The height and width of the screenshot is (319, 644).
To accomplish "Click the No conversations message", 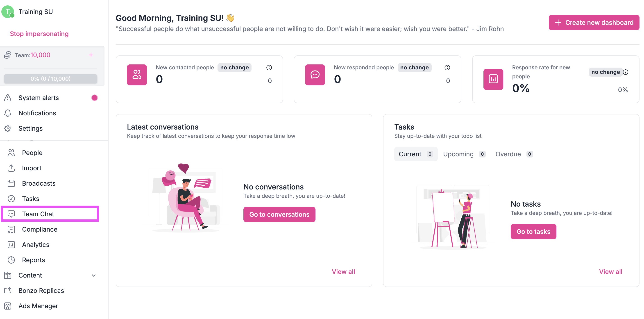I will click(x=274, y=187).
